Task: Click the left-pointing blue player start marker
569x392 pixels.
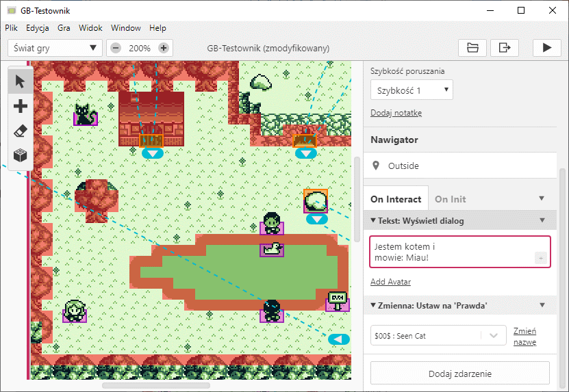Action: [338, 339]
